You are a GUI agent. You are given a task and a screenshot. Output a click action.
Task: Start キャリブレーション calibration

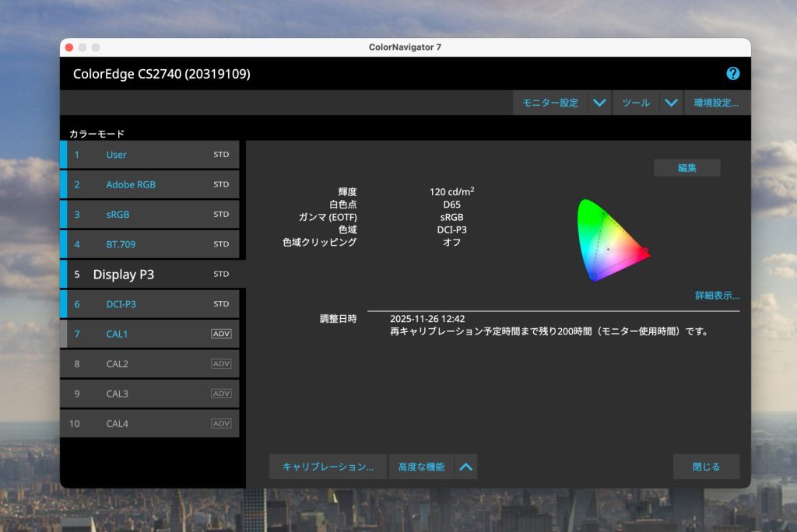(328, 467)
